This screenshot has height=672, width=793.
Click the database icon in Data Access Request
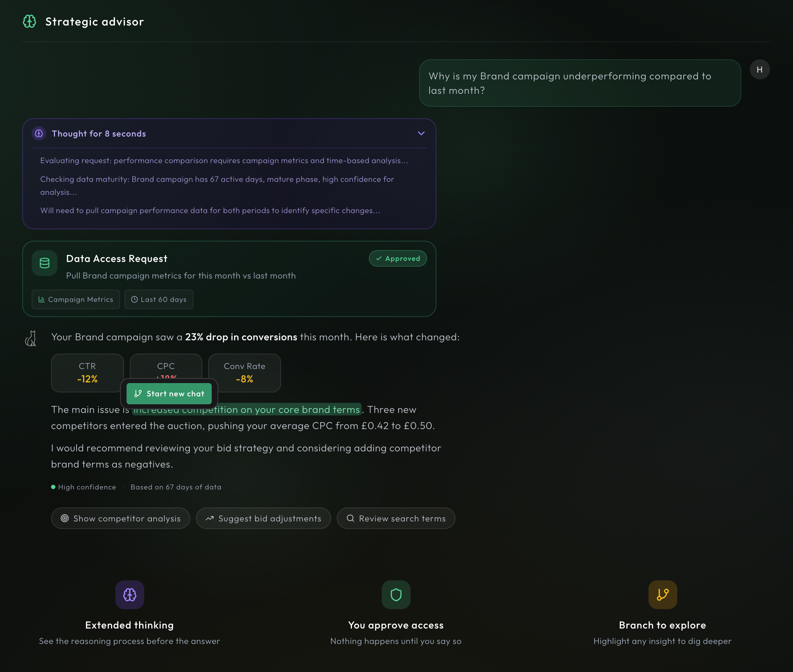pyautogui.click(x=45, y=263)
